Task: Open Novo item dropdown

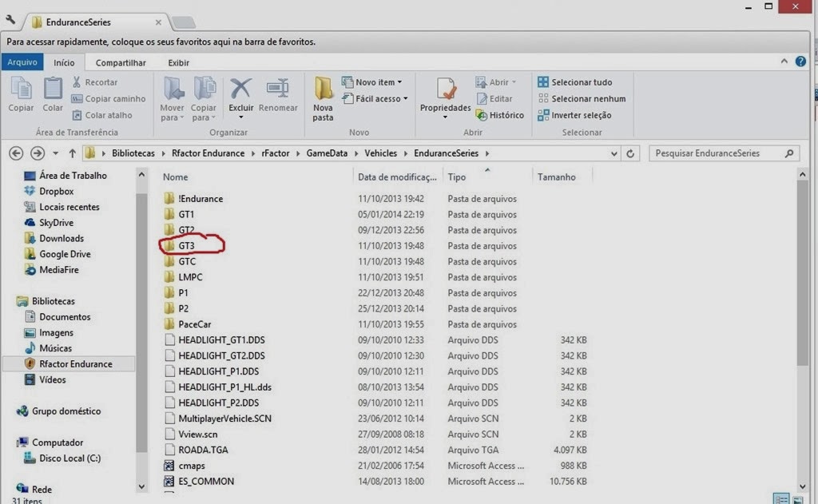Action: (x=372, y=82)
